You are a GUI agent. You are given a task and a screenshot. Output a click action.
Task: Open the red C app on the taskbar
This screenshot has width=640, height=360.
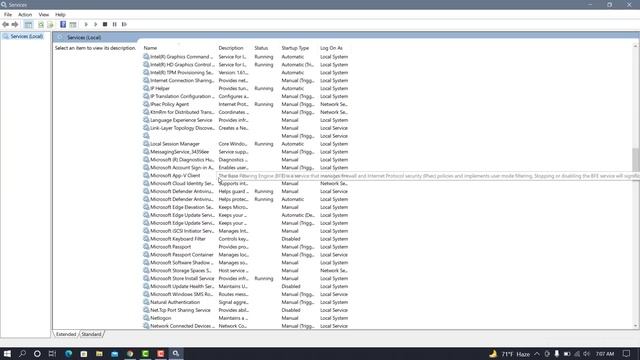point(161,353)
